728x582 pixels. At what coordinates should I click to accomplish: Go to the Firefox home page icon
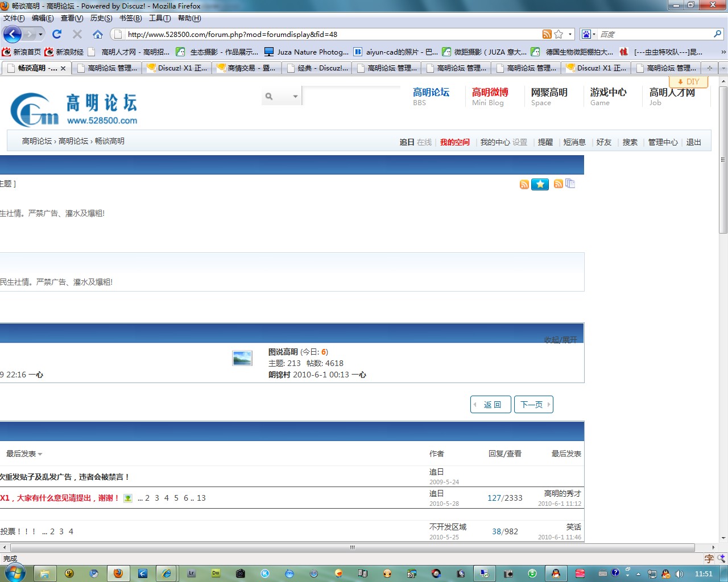coord(98,34)
